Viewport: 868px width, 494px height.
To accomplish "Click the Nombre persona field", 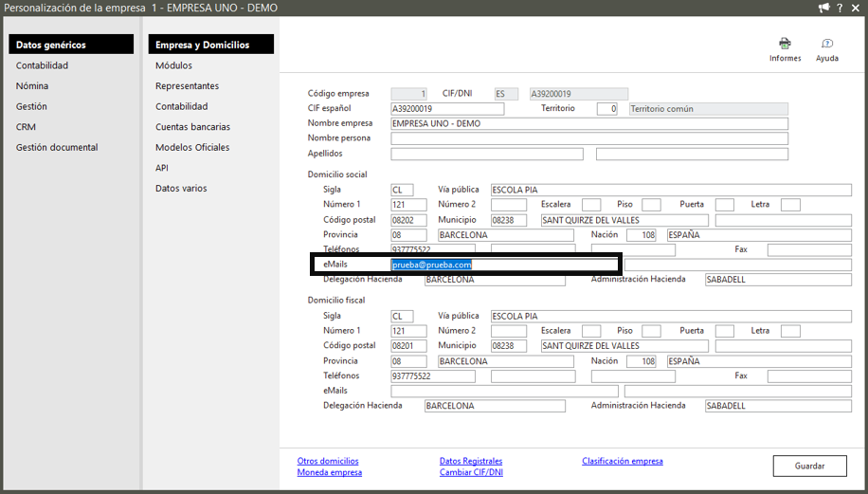I will tap(589, 138).
